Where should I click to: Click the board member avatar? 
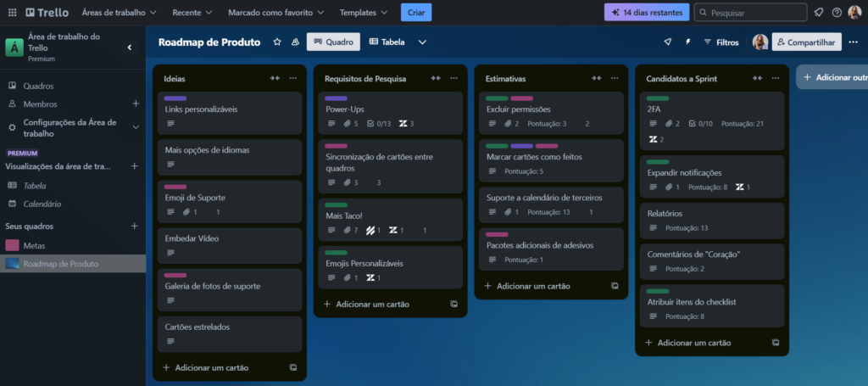pos(760,42)
